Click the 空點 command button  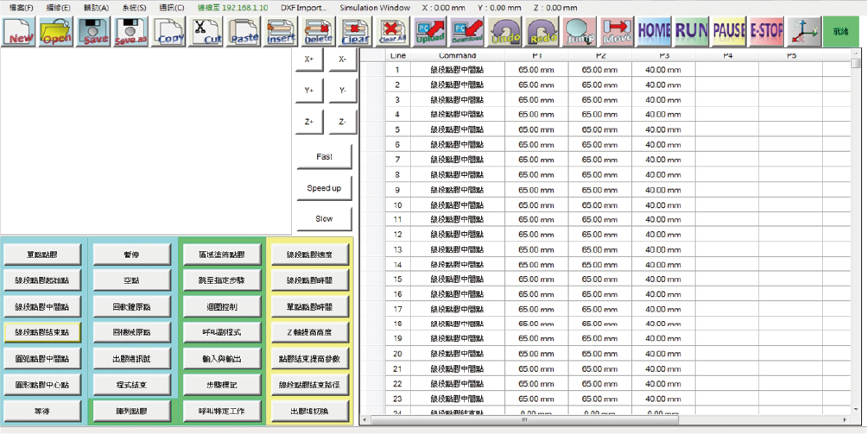(x=132, y=281)
